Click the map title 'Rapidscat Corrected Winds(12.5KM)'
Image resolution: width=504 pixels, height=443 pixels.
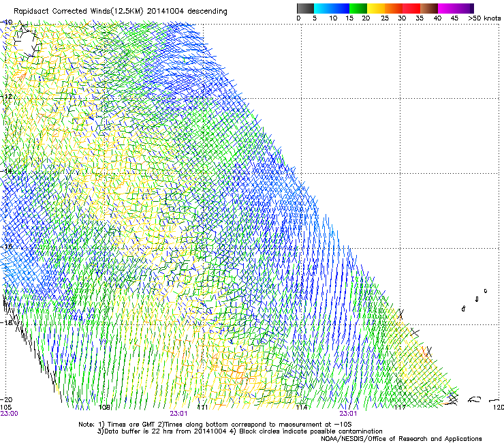(78, 12)
